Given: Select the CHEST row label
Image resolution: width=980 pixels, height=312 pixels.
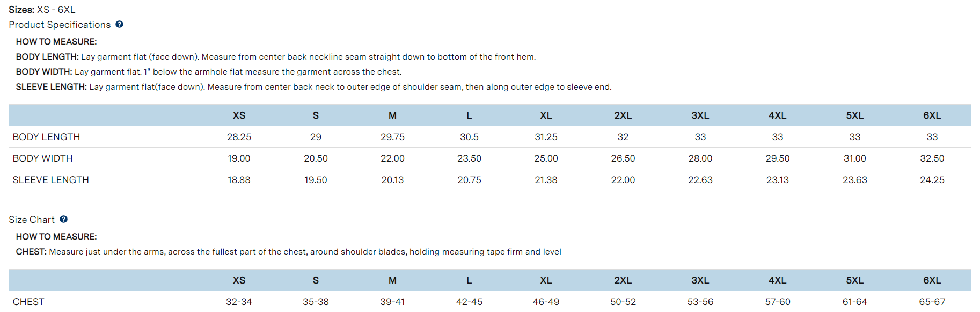Looking at the screenshot, I should [28, 302].
